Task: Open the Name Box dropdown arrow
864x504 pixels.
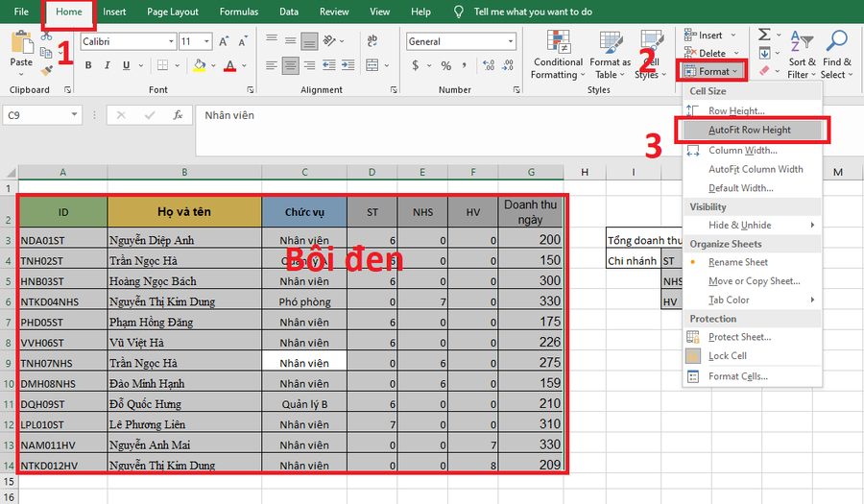Action: (x=74, y=114)
